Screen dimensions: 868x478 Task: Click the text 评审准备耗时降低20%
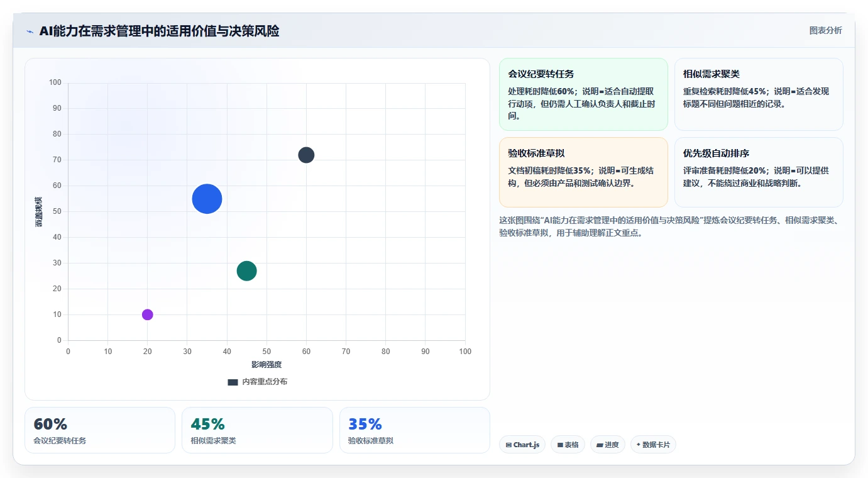725,170
